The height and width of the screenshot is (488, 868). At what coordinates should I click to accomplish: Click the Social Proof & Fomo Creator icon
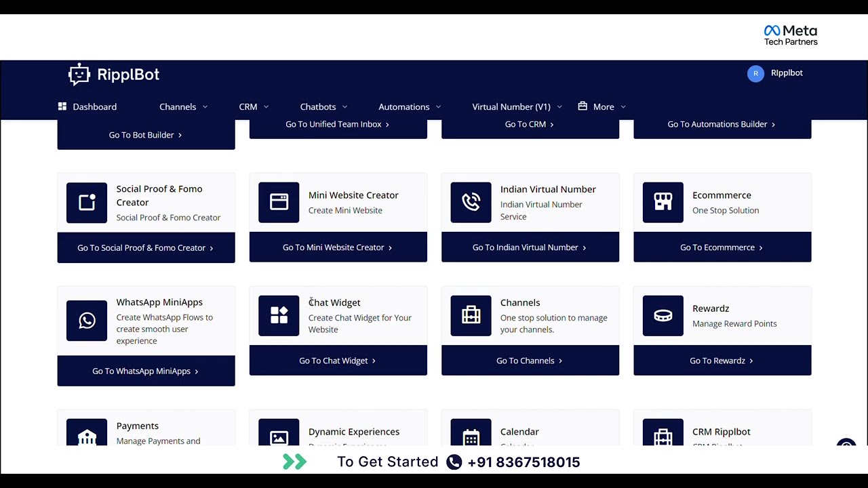87,203
